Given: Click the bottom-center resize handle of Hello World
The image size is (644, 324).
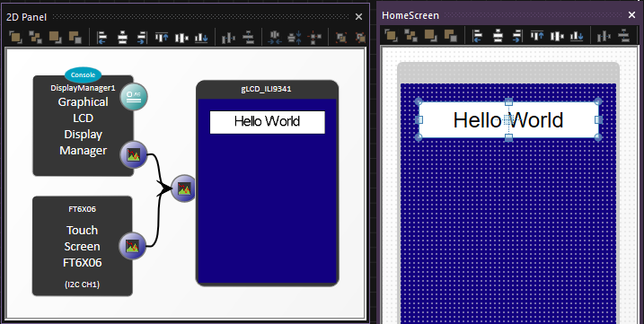Looking at the screenshot, I should point(508,137).
